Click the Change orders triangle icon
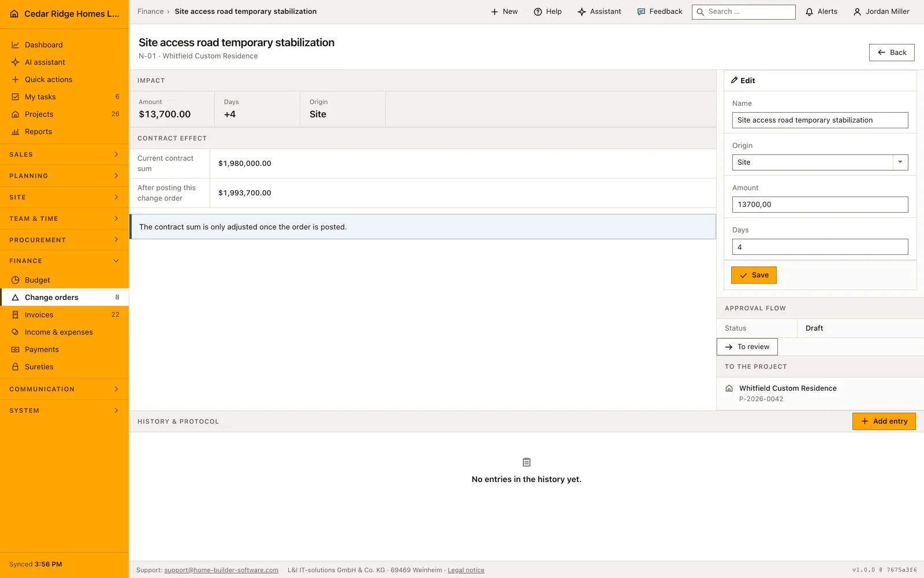The image size is (924, 578). 16,297
